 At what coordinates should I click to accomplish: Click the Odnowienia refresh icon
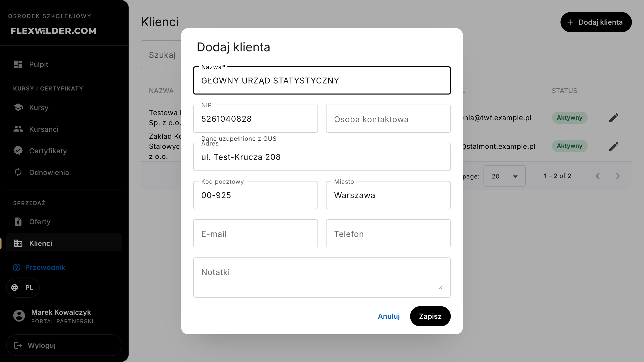(18, 172)
